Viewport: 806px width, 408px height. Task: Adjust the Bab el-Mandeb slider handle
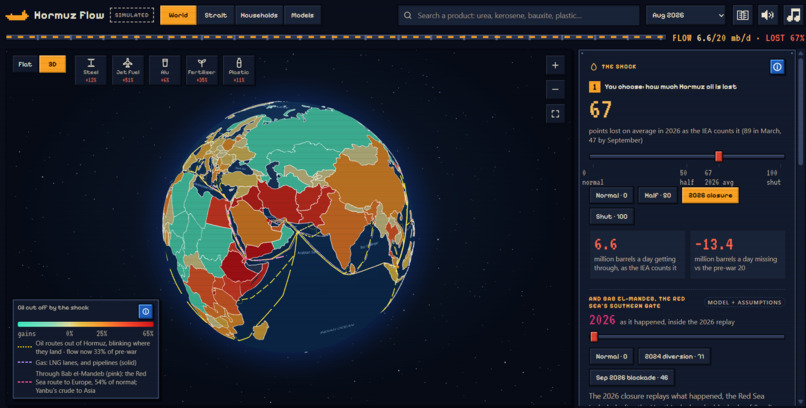[594, 337]
